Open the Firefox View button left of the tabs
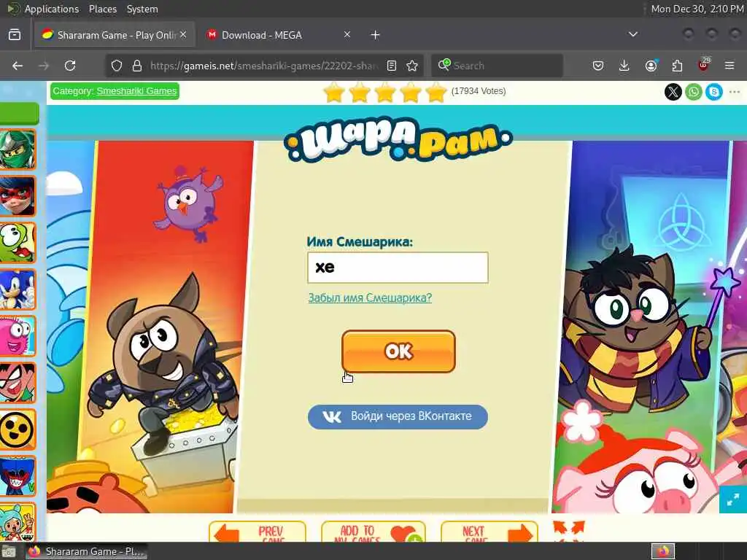This screenshot has height=560, width=747. 15,35
